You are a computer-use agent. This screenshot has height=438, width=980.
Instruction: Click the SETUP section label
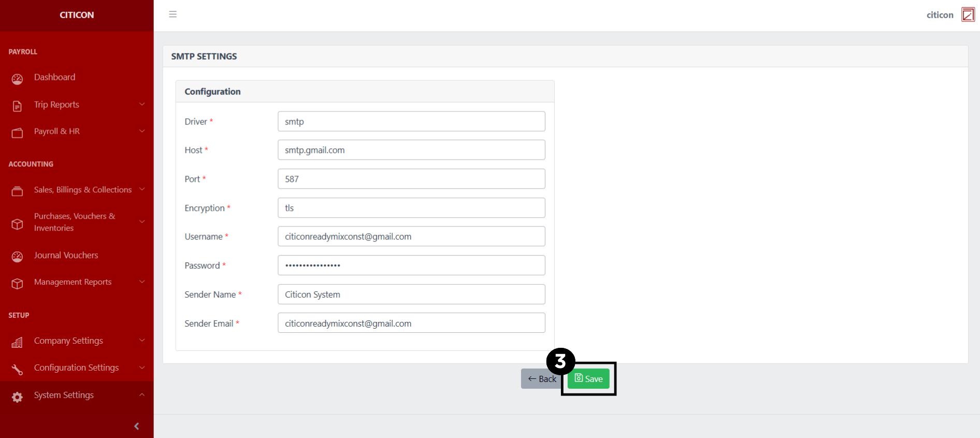(x=19, y=315)
